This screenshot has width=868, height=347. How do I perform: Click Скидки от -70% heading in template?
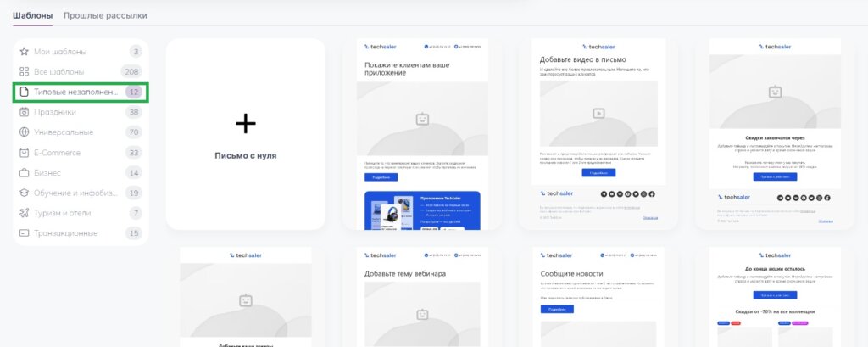click(x=775, y=311)
